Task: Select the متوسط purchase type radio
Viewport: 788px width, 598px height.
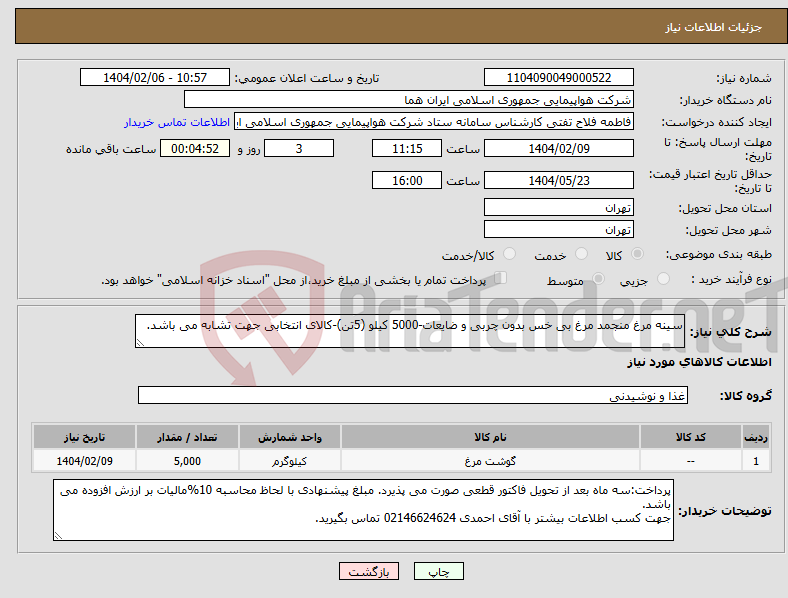Action: (x=598, y=278)
